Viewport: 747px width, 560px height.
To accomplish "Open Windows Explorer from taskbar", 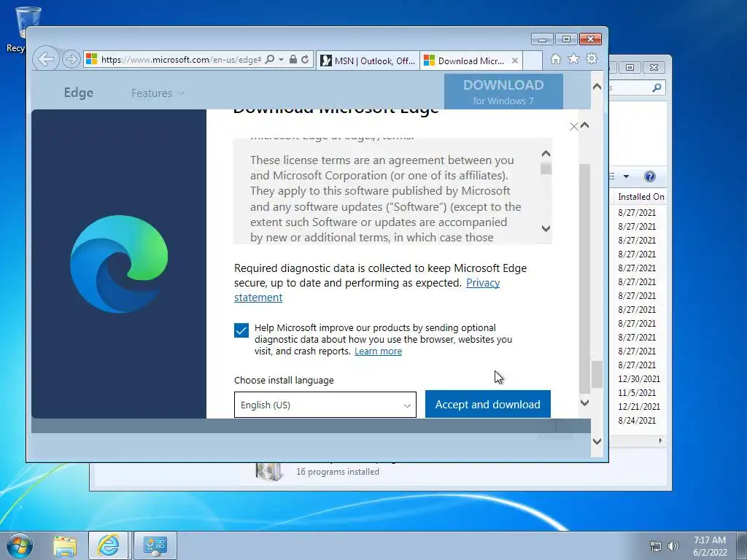I will point(65,546).
